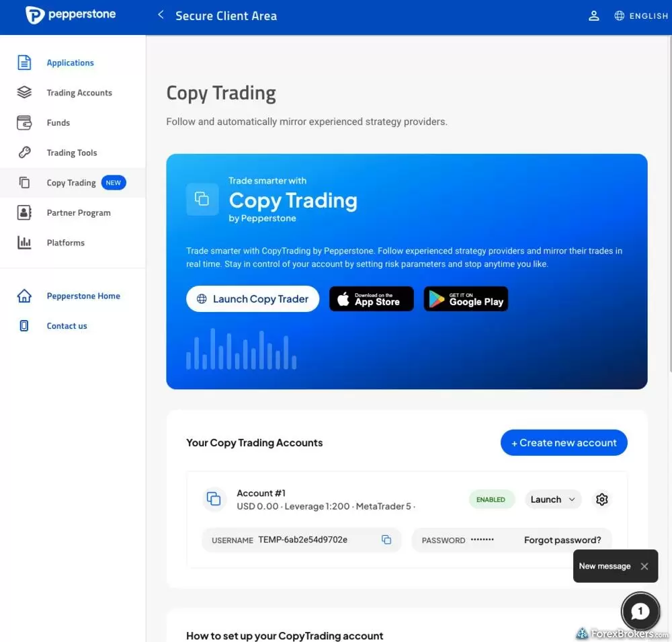
Task: Open Platforms in the sidebar
Action: (x=66, y=243)
